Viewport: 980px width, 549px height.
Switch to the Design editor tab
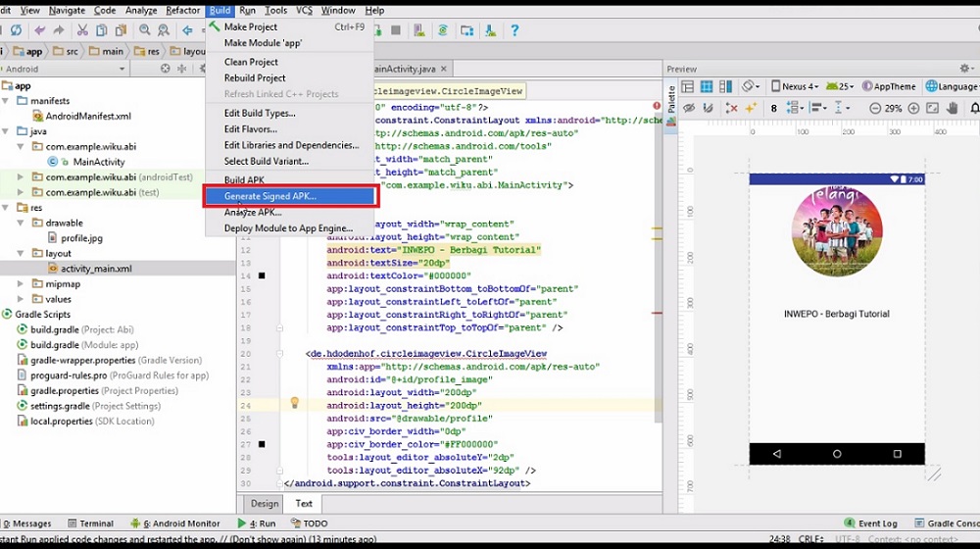(265, 504)
